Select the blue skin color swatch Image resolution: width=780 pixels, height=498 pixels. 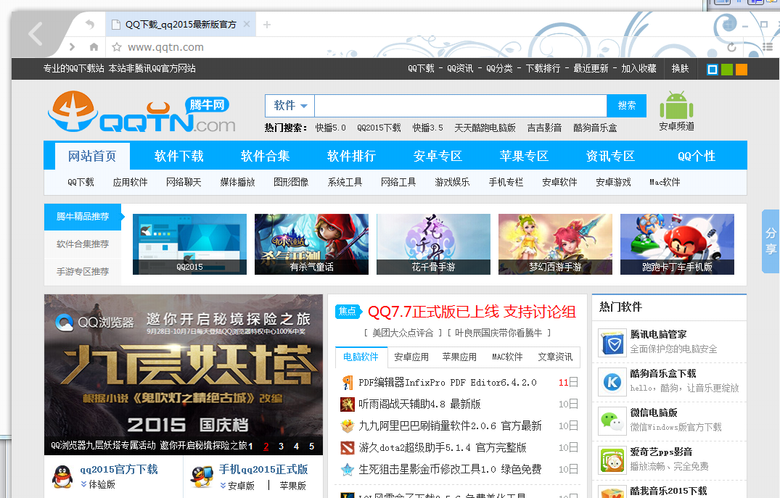[712, 69]
